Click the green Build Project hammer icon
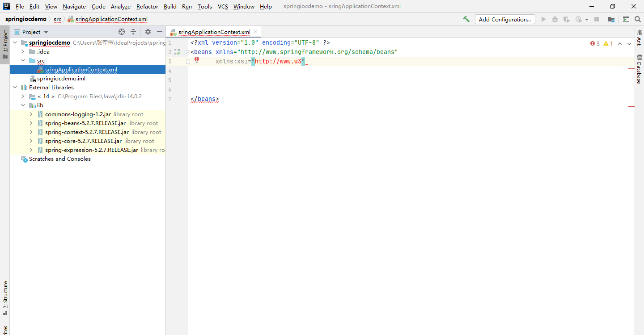644x335 pixels. point(466,19)
